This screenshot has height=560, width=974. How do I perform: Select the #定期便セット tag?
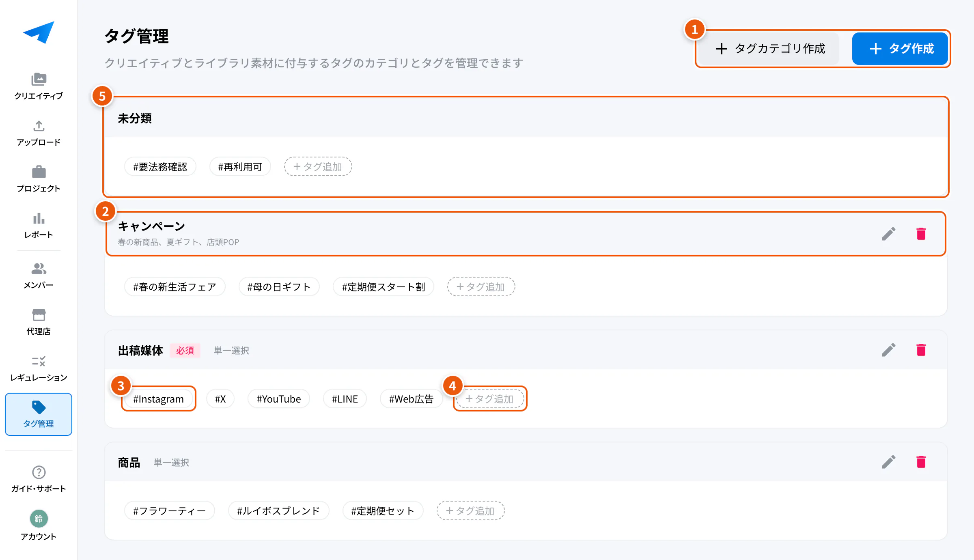pyautogui.click(x=383, y=510)
